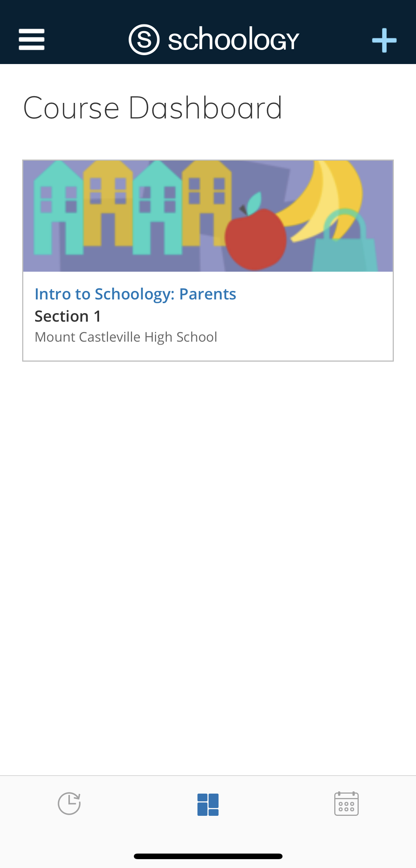The width and height of the screenshot is (416, 868).
Task: Tap the plus add icon
Action: point(384,40)
